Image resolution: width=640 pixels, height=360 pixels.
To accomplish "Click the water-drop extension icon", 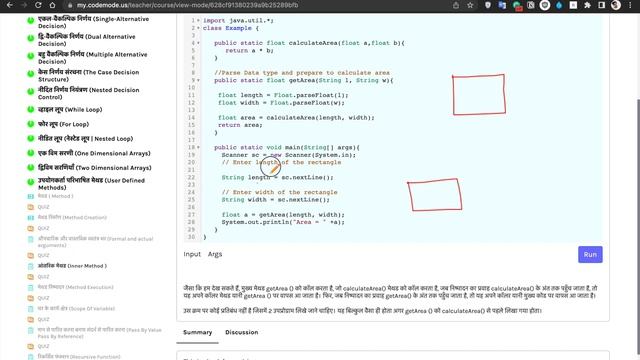I will tap(559, 5).
